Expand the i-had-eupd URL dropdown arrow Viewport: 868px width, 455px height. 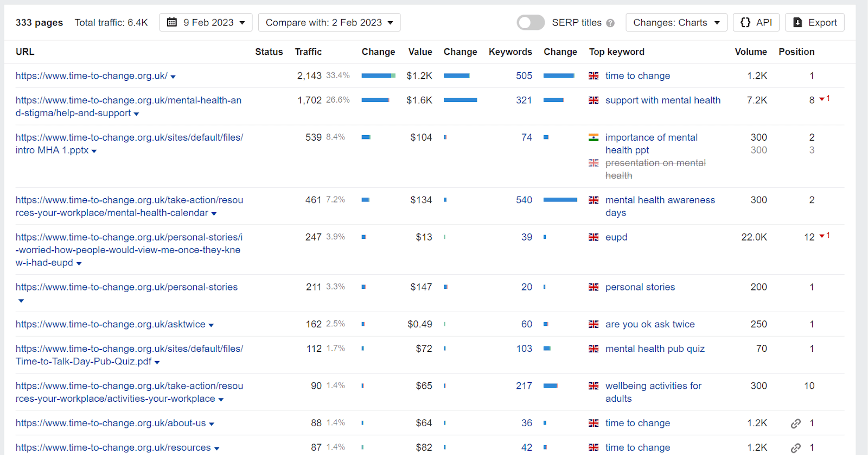click(x=79, y=264)
